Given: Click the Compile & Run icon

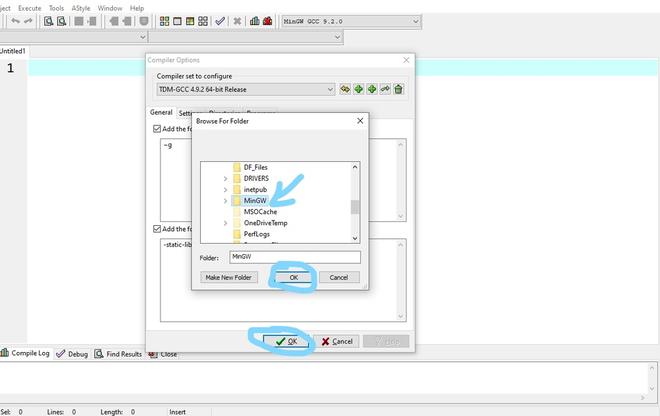Looking at the screenshot, I should pyautogui.click(x=190, y=21).
